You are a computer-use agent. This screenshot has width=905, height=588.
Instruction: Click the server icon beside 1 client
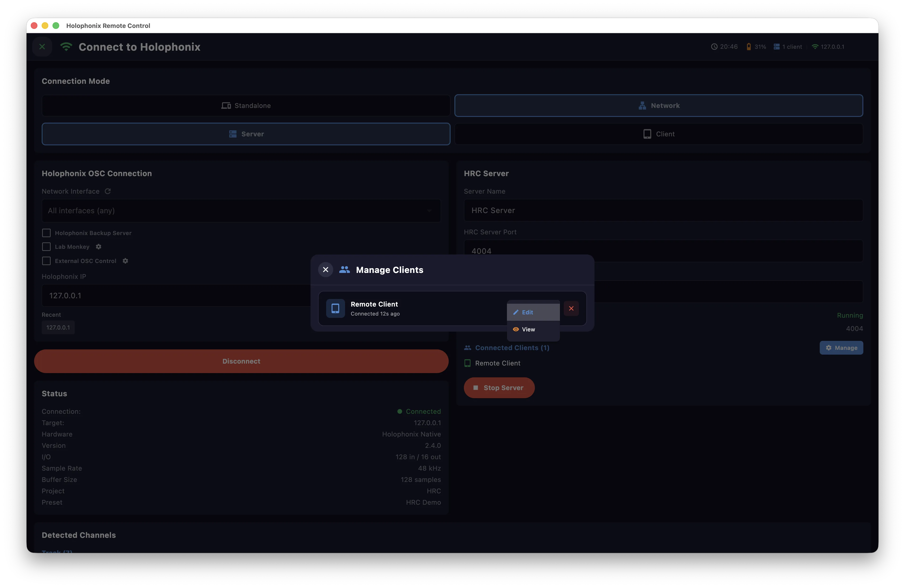776,47
